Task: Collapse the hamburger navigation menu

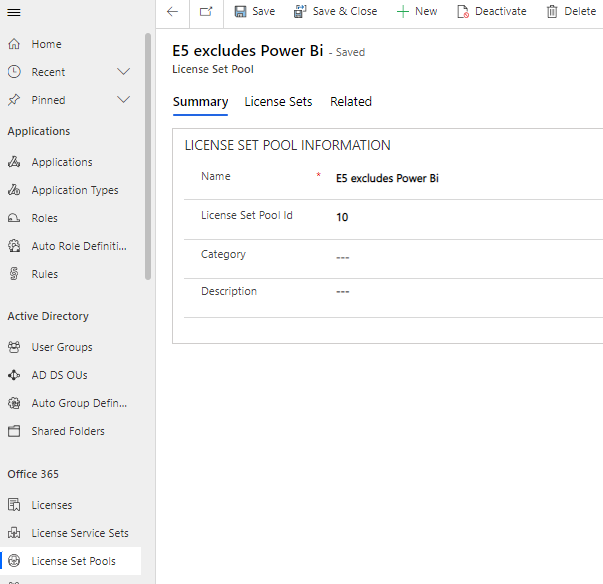Action: pyautogui.click(x=14, y=11)
